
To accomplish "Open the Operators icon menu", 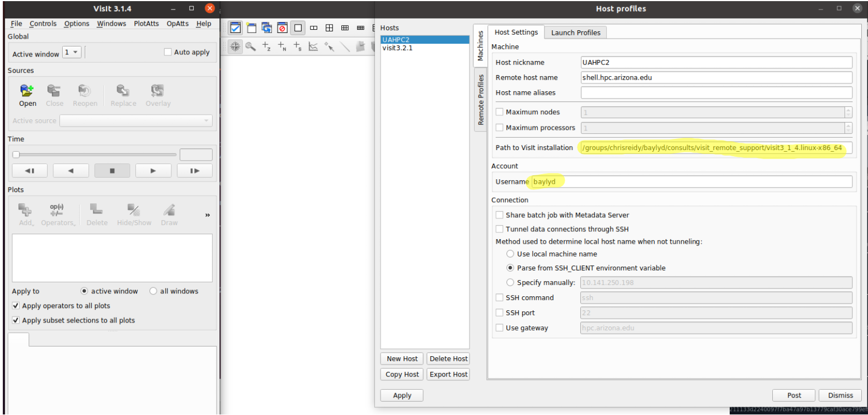I will 57,210.
